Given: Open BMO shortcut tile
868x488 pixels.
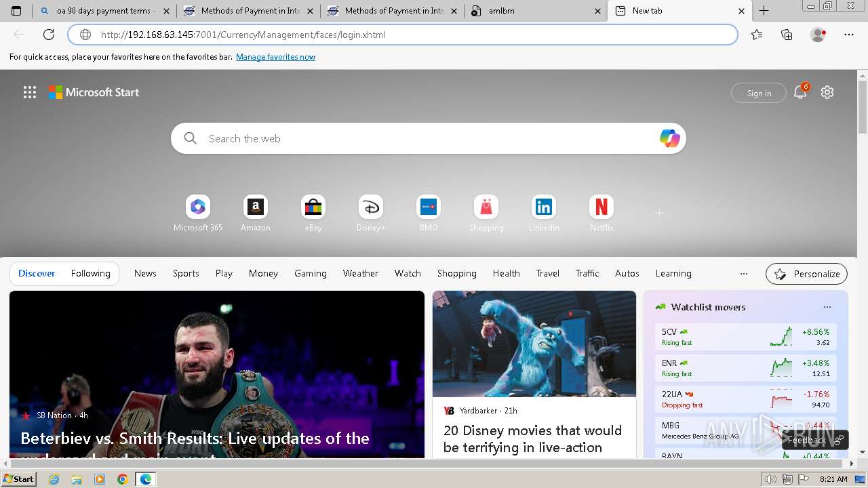Looking at the screenshot, I should (x=429, y=213).
